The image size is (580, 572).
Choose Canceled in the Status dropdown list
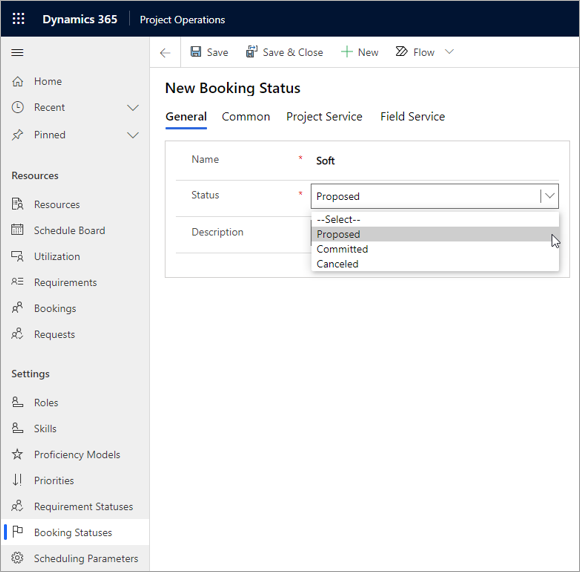click(435, 264)
